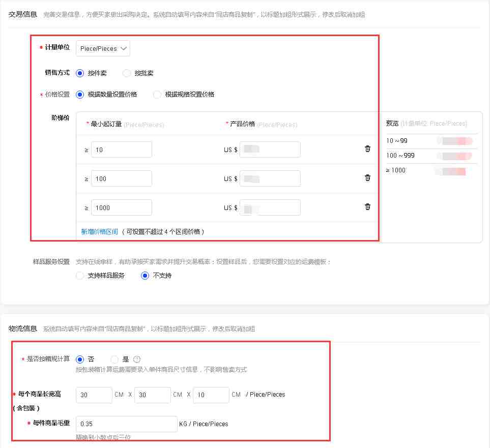Viewport: 490px width, 448px height.
Task: Click the help icon next to 是
Action: (x=137, y=360)
